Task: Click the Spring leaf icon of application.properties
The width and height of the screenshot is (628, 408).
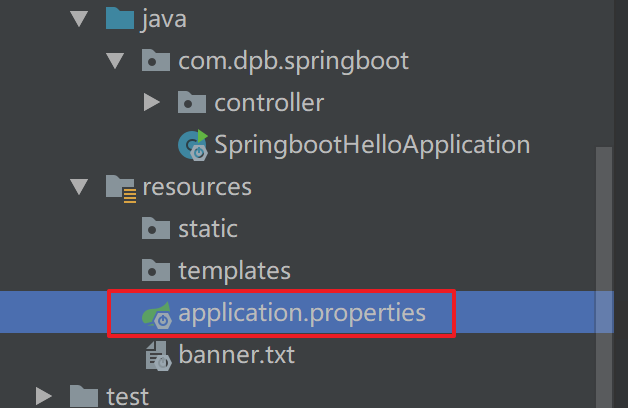Action: [157, 315]
